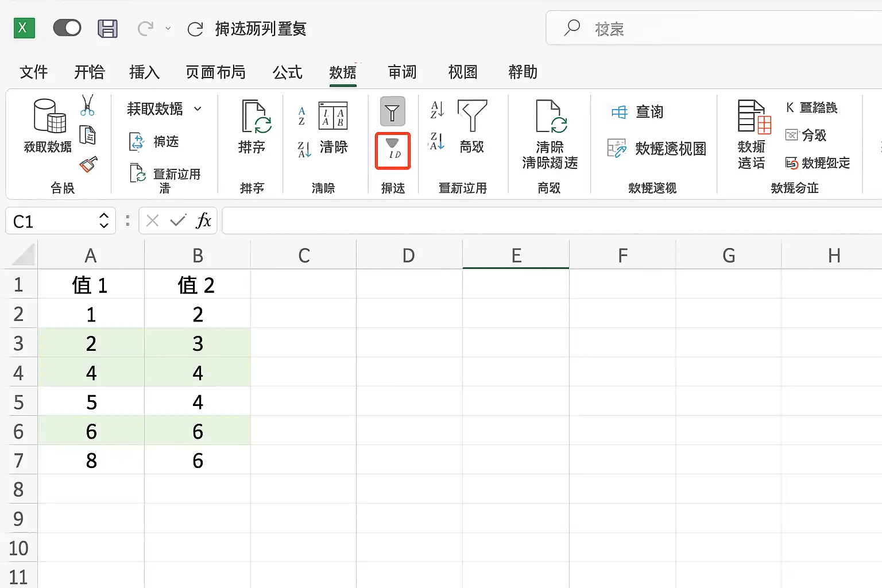Click the circular refresh icon beside the title
Screen dimensions: 882x588
coord(195,29)
